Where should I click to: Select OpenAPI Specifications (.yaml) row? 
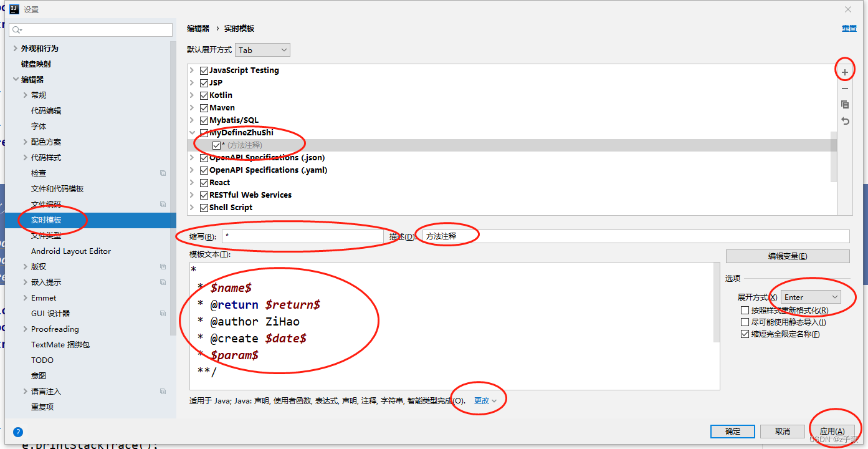[268, 170]
